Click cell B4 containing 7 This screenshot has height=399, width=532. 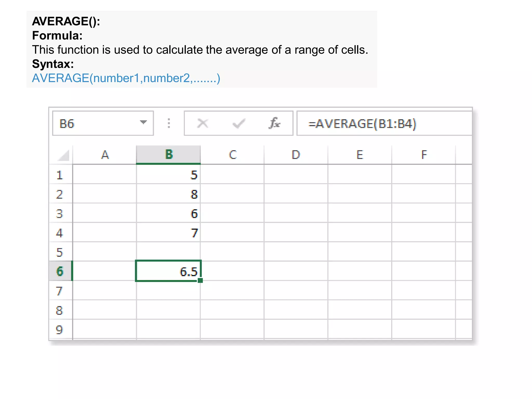tap(168, 232)
